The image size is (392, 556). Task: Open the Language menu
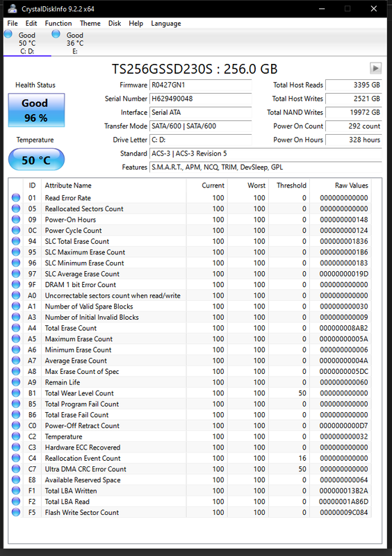pos(166,24)
